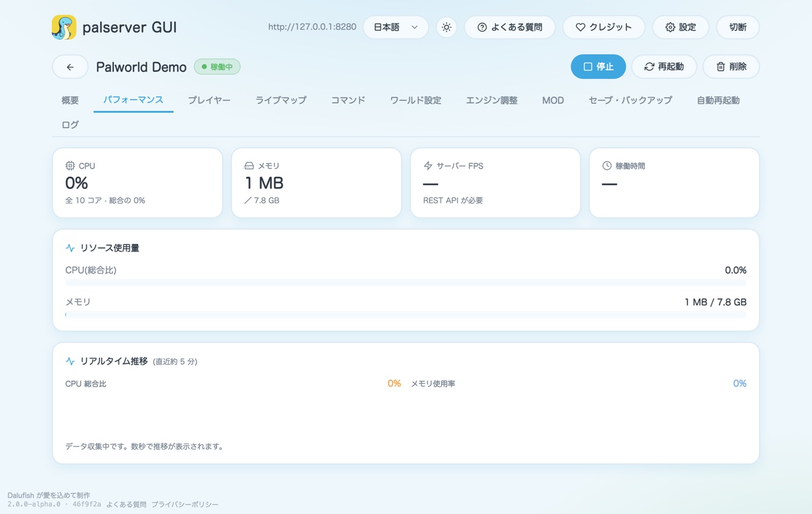Toggle the light/dark theme sun icon
Viewport: 812px width, 514px height.
[447, 27]
